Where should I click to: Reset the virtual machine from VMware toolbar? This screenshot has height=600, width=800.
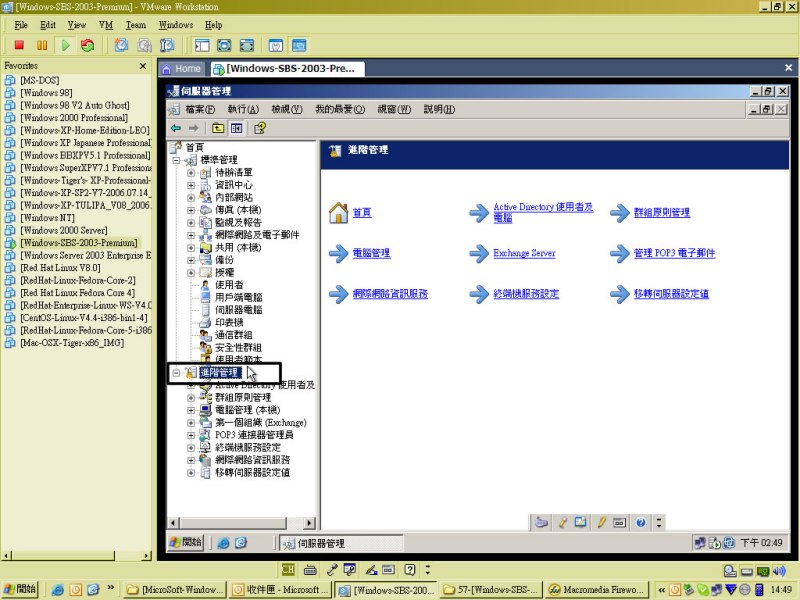coord(88,45)
